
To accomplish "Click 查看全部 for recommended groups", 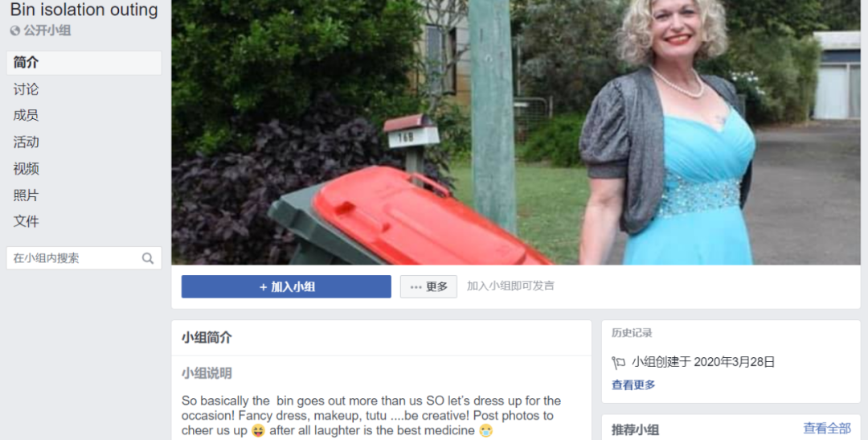I will pos(827,429).
